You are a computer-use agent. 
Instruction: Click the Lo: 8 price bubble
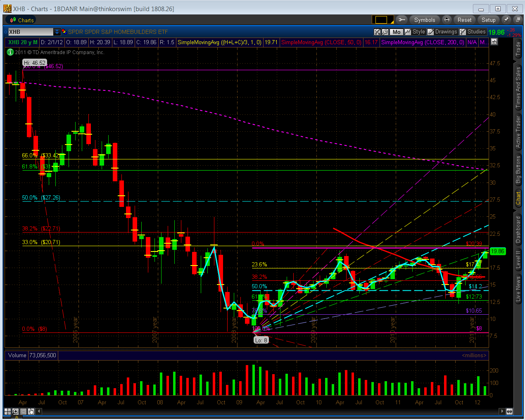click(261, 340)
